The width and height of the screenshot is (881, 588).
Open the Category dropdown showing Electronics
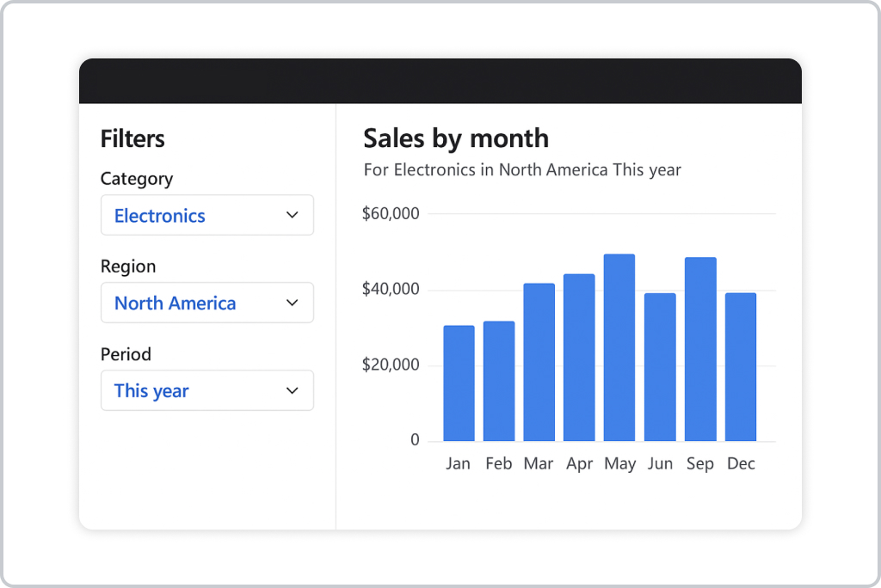tap(206, 215)
